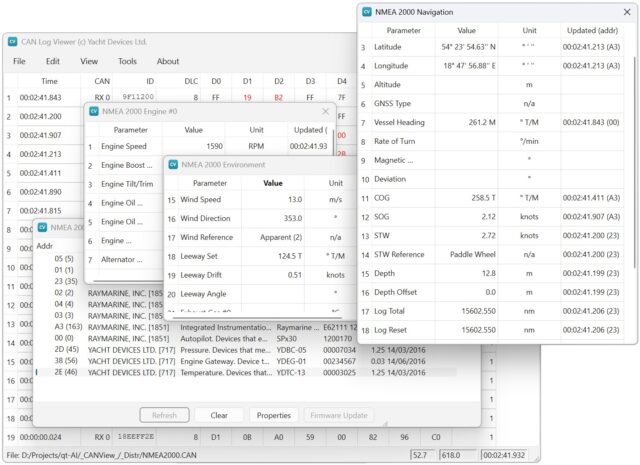This screenshot has width=640, height=465.
Task: Select the Depth Offset row
Action: (491, 292)
